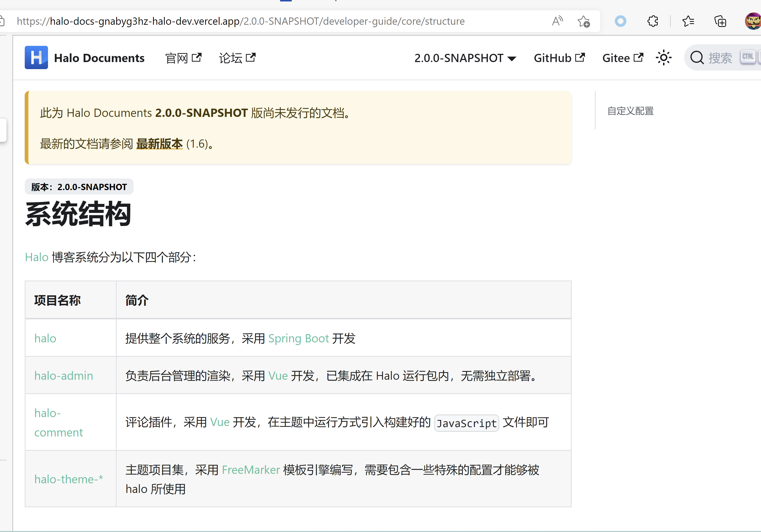The width and height of the screenshot is (761, 532).
Task: Open the Favorites star-list icon
Action: [x=688, y=21]
